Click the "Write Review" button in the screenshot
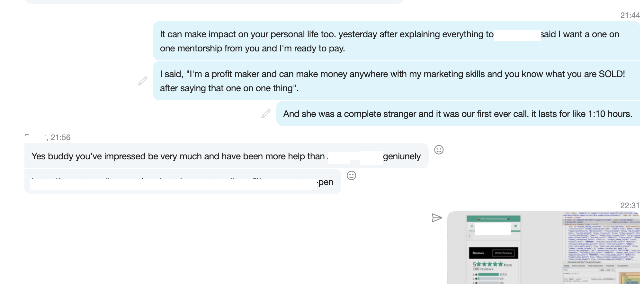644x284 pixels. (503, 253)
